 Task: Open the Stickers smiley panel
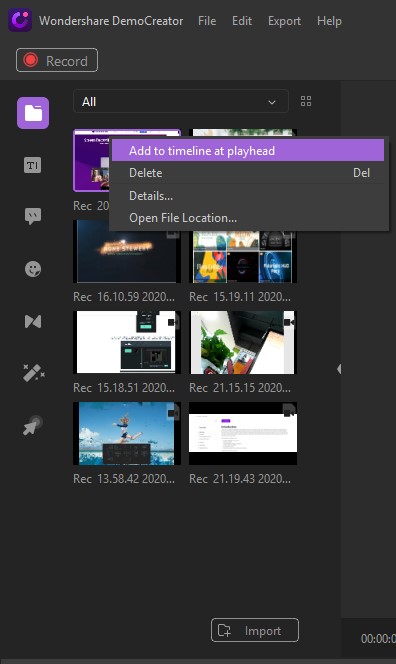tap(33, 268)
